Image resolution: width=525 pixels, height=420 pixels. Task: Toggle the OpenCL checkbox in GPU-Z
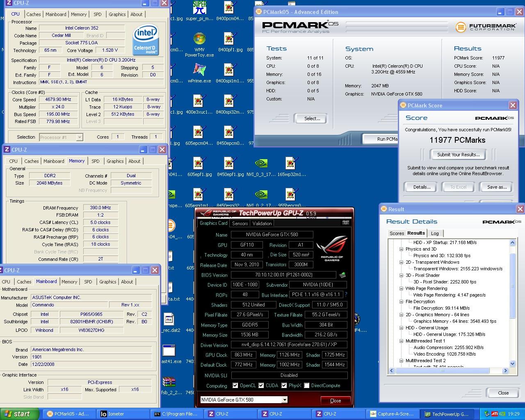[235, 386]
